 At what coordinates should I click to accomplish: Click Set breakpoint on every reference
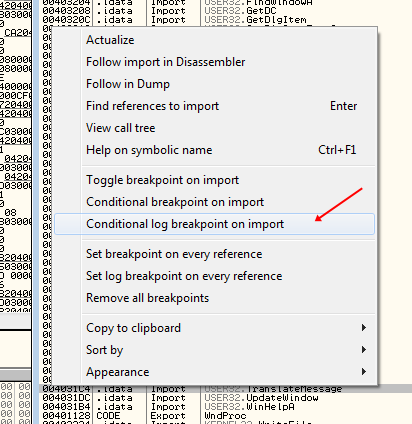pos(215,254)
